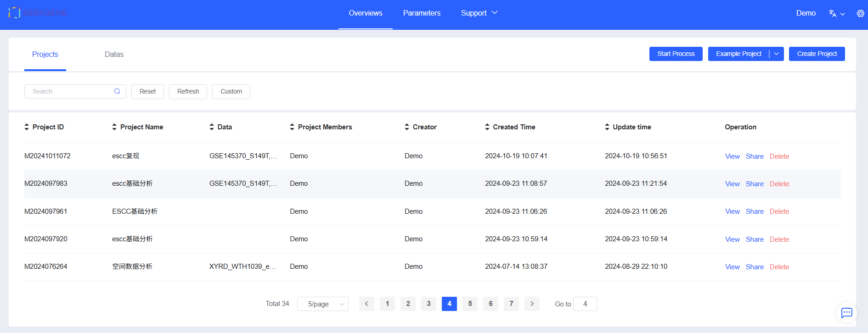The image size is (868, 333).
Task: Click the settings gear icon
Action: [x=860, y=14]
